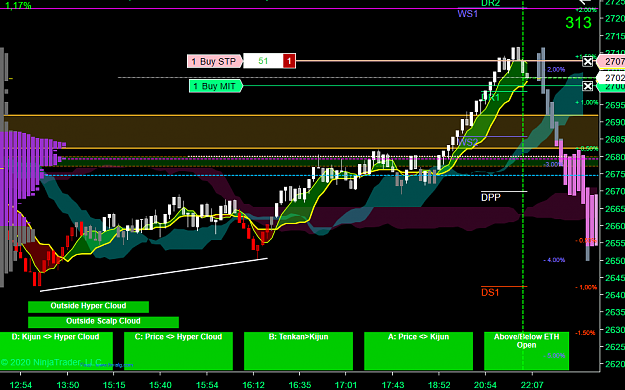Click the 2695 price axis label
This screenshot has width=625, height=390.
tap(615, 105)
